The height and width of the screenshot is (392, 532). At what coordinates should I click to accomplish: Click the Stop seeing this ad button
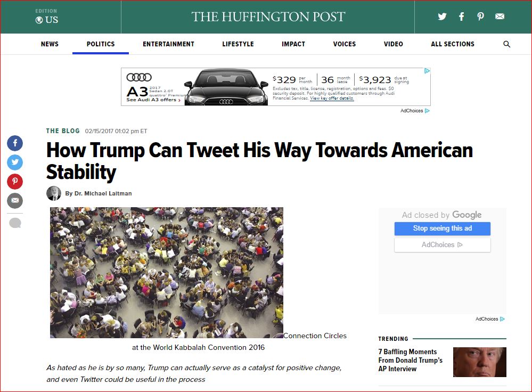442,228
